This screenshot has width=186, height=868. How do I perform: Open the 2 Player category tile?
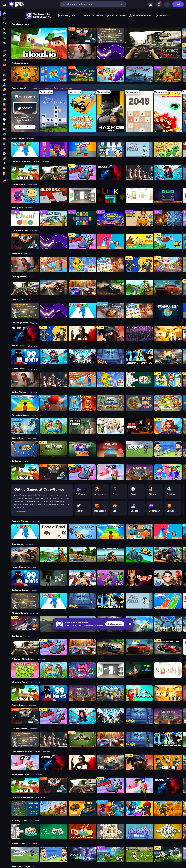click(82, 491)
